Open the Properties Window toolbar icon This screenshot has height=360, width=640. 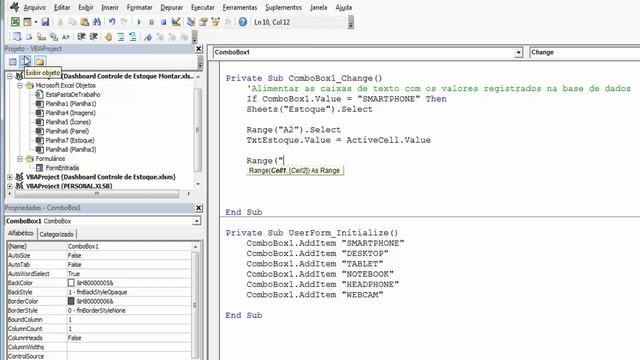click(x=203, y=22)
